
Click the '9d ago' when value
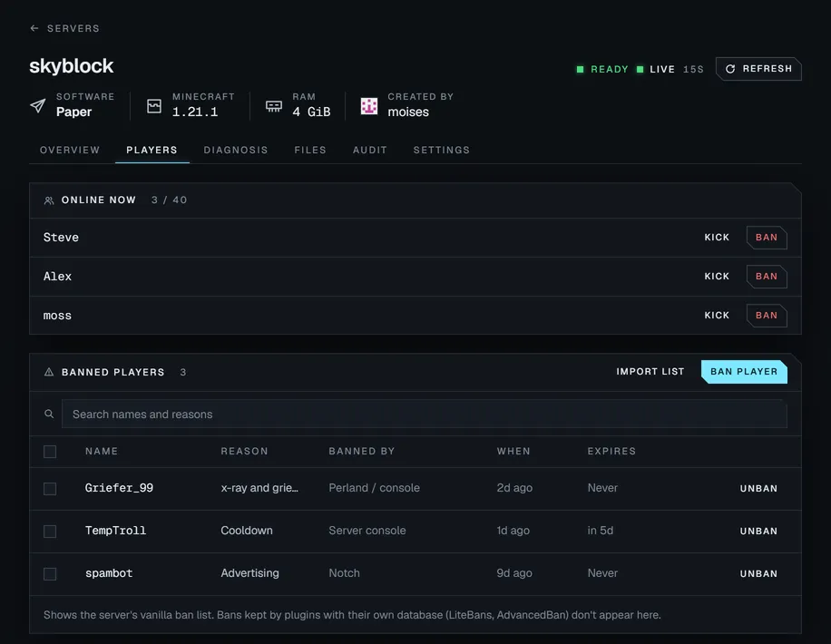(514, 573)
